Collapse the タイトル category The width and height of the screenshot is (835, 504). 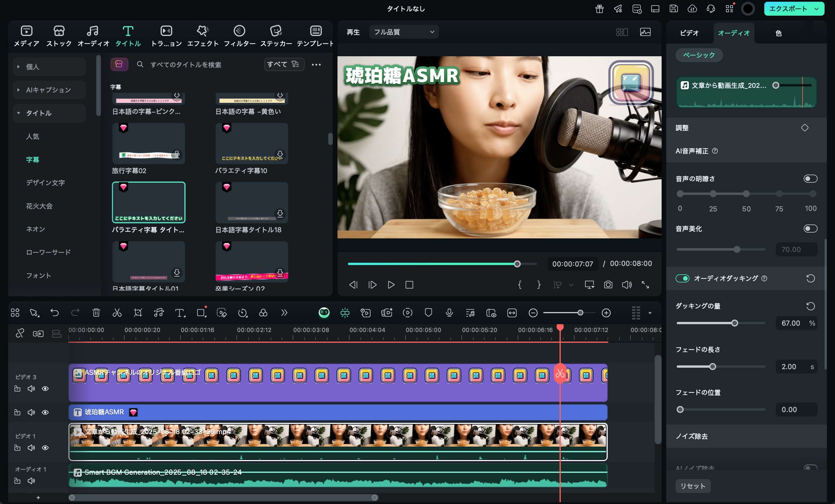(50, 113)
